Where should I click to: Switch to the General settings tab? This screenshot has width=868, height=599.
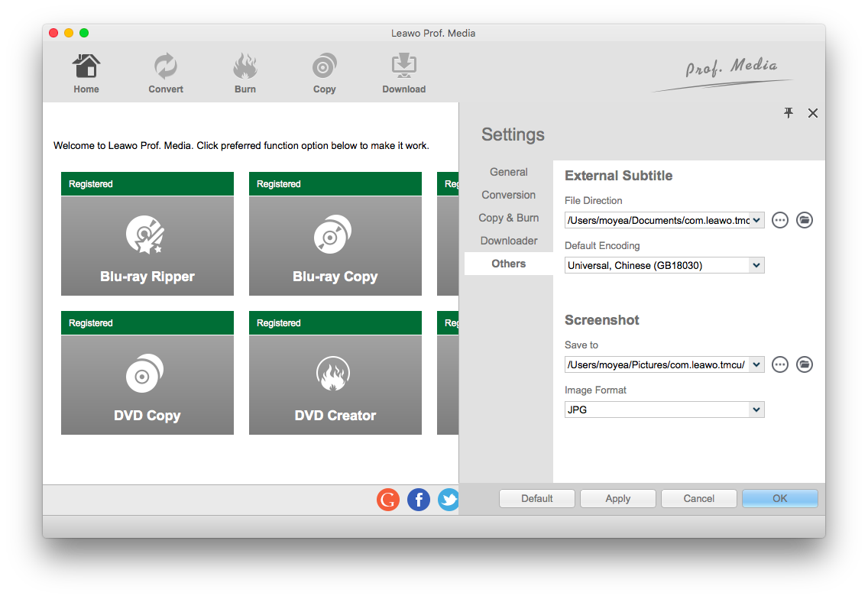click(x=509, y=172)
